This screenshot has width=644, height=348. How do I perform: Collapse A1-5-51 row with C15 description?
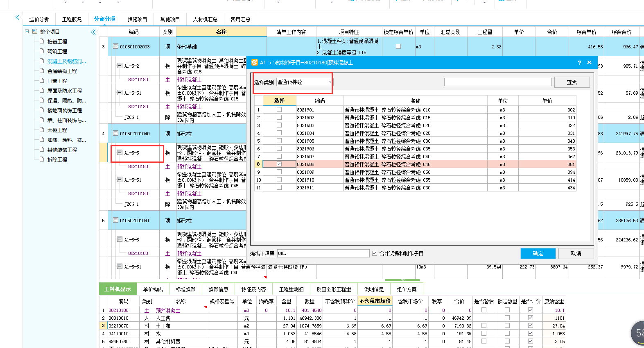click(120, 93)
